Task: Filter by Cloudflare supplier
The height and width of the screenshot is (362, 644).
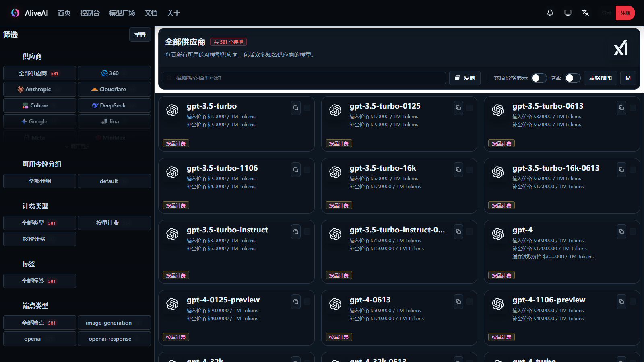Action: [114, 89]
